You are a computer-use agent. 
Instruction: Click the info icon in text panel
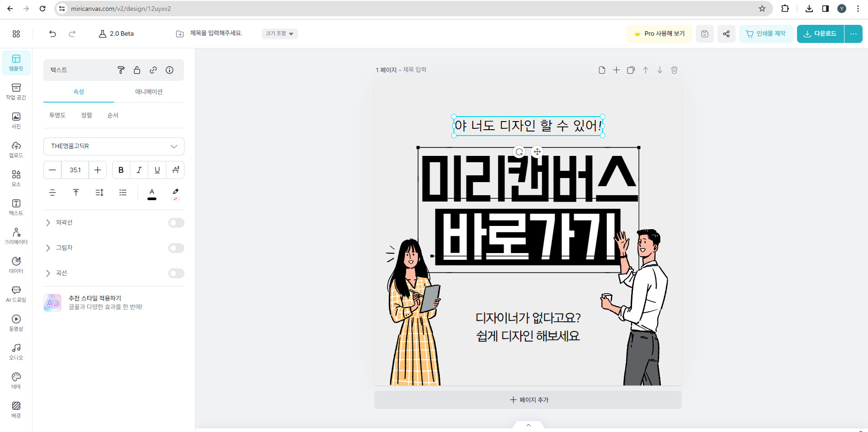point(170,70)
